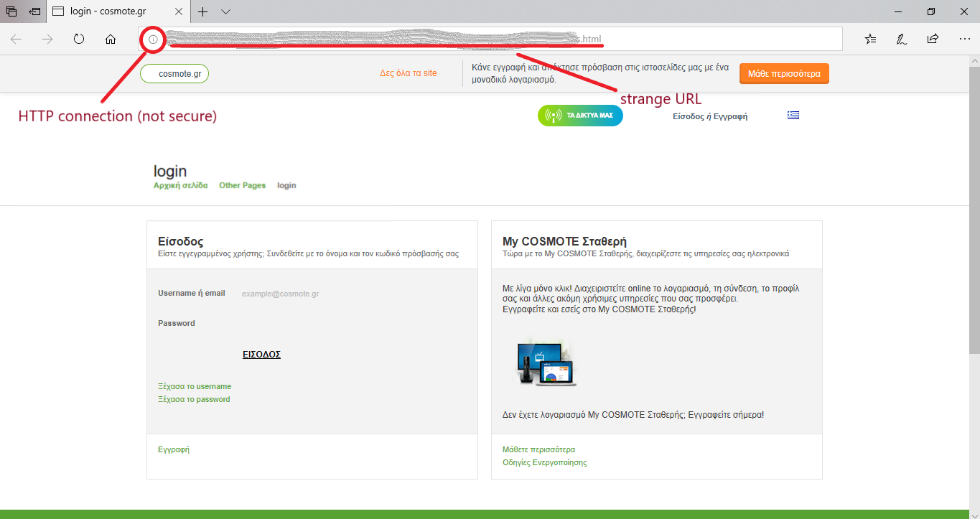Minimize the browser window
Viewport: 980px width, 519px height.
point(899,11)
